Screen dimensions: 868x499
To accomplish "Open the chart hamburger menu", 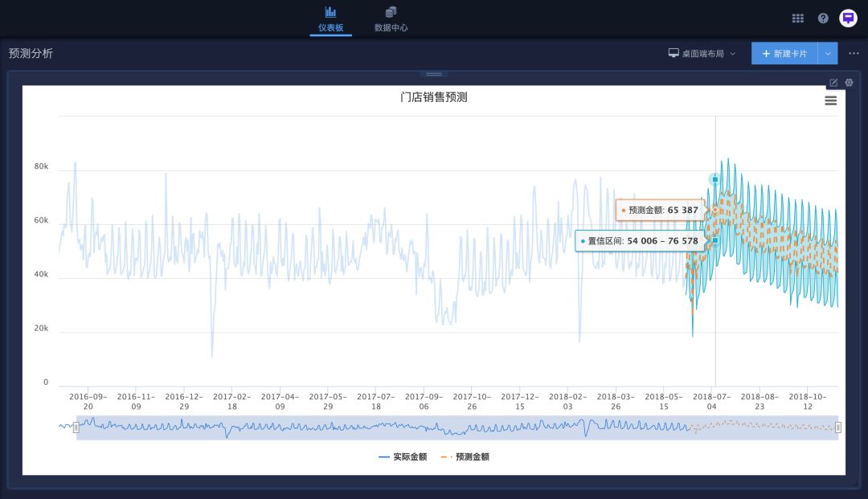I will tap(830, 100).
